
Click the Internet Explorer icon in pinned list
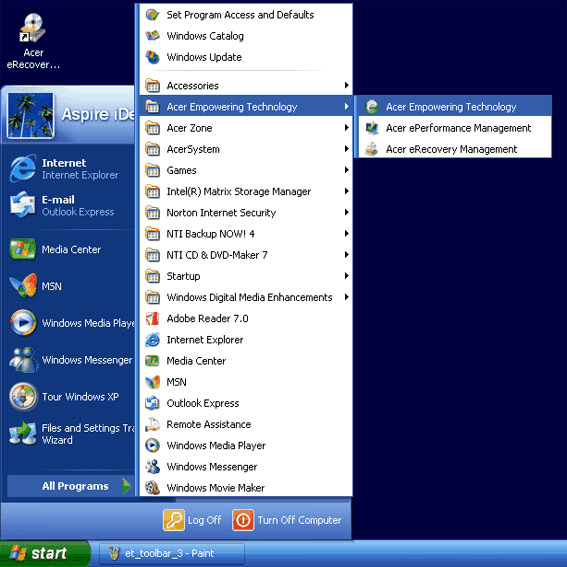pyautogui.click(x=23, y=168)
